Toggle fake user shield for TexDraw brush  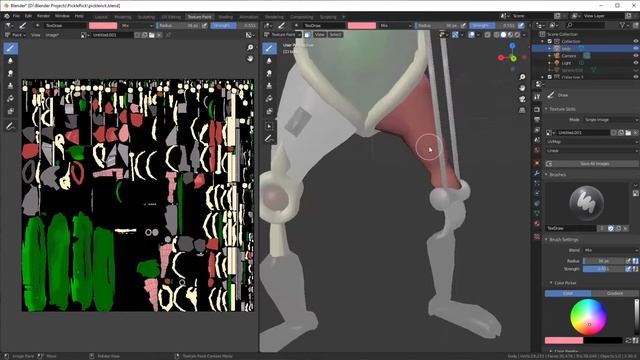point(611,228)
